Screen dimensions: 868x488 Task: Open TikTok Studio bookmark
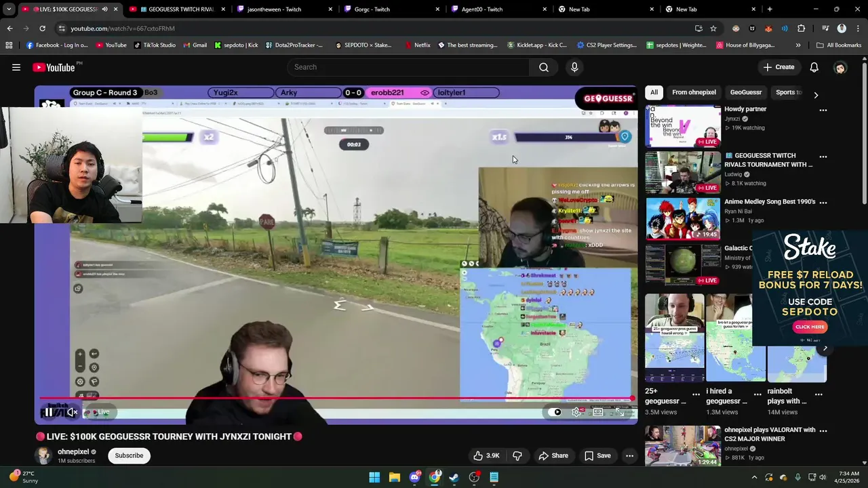pyautogui.click(x=155, y=45)
